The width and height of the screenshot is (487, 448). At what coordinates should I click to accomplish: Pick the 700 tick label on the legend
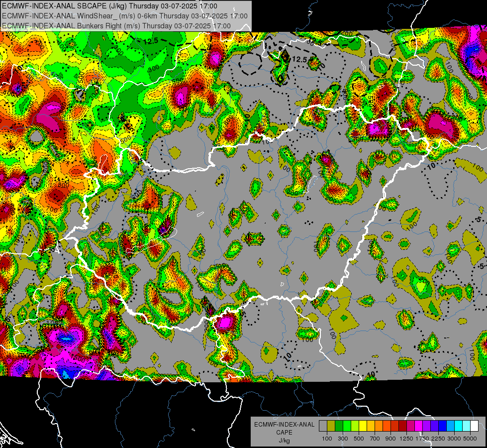375,439
